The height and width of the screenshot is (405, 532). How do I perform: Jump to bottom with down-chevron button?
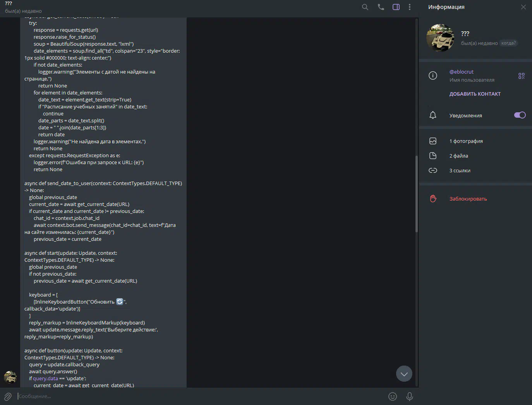(x=404, y=374)
